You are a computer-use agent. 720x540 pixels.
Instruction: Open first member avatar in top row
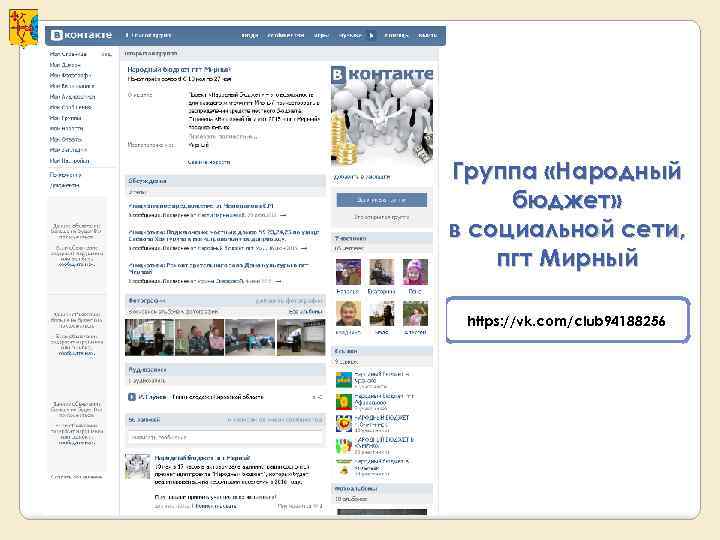point(348,272)
